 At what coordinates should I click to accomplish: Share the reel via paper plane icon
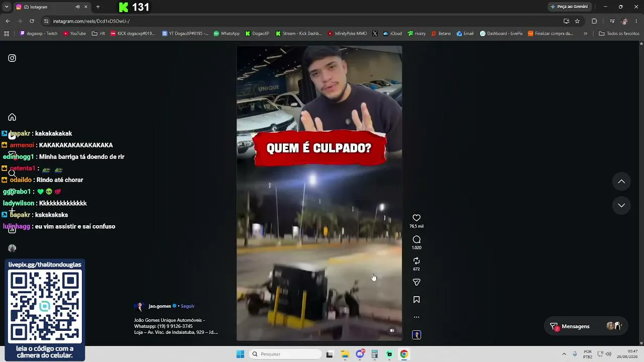(417, 283)
